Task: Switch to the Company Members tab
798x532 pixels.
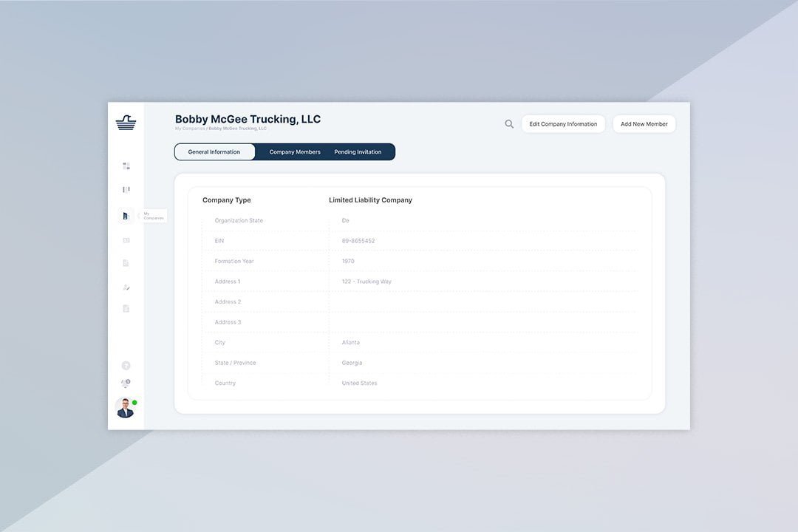Action: 295,152
